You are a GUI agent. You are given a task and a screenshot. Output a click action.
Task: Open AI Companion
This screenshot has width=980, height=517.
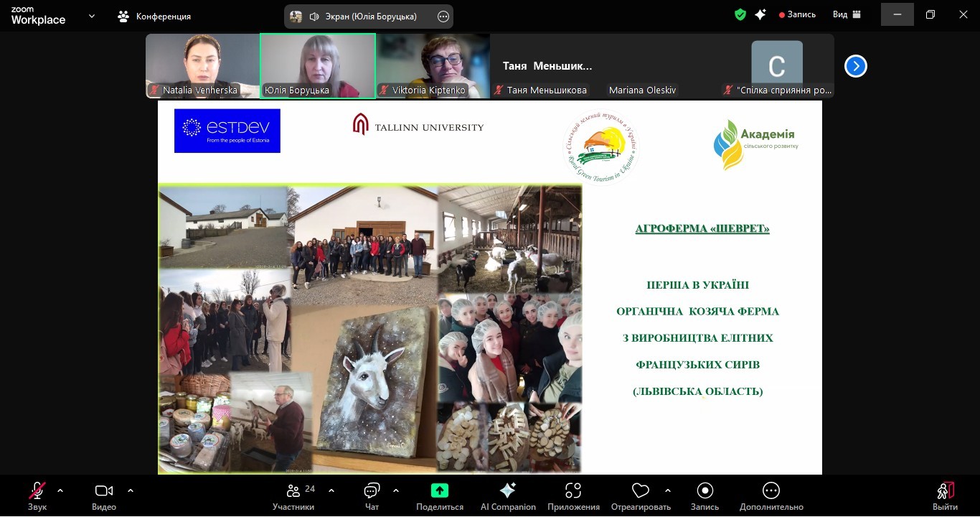coord(508,495)
